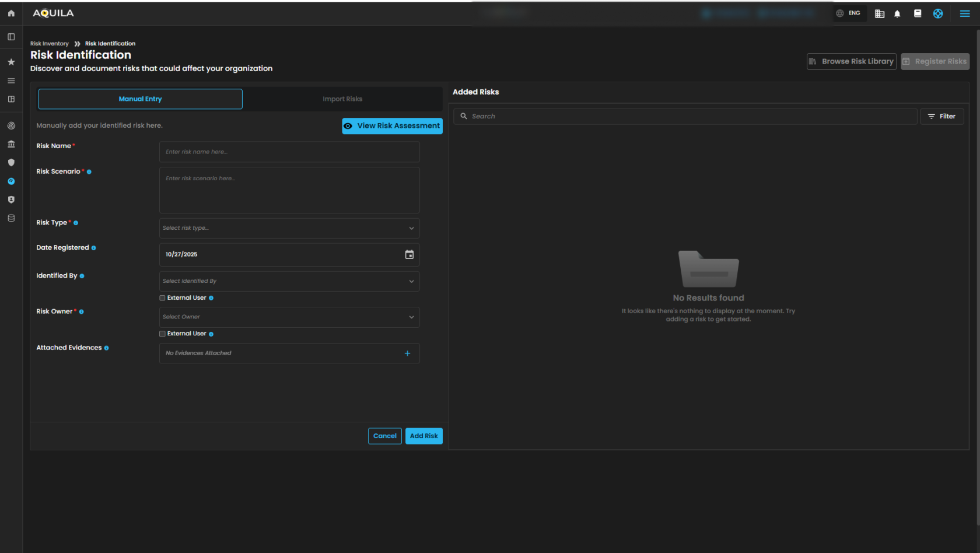980x553 pixels.
Task: Open favorites star icon in sidebar
Action: click(11, 62)
